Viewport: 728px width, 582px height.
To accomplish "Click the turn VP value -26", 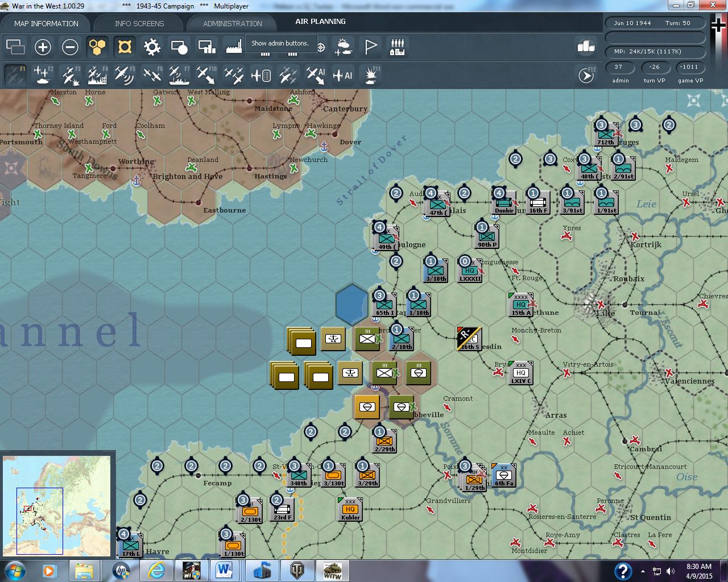I will (654, 67).
